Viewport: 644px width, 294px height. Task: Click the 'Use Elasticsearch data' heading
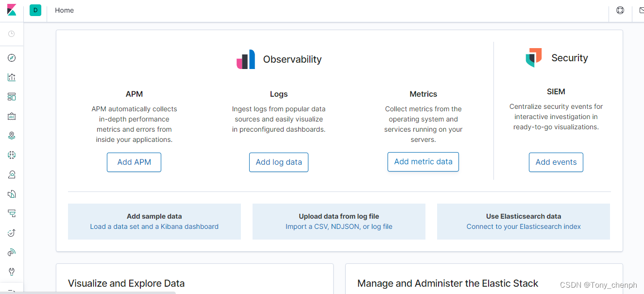pos(524,216)
